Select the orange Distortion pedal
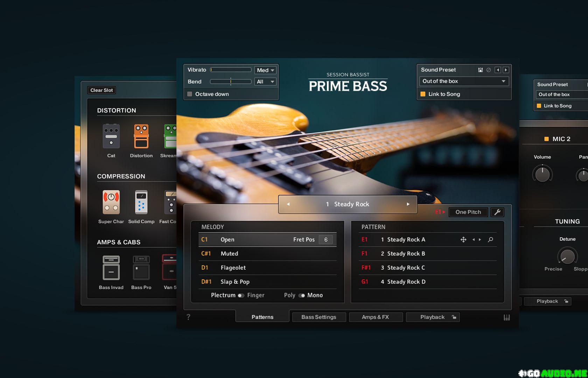588x378 pixels. tap(141, 136)
